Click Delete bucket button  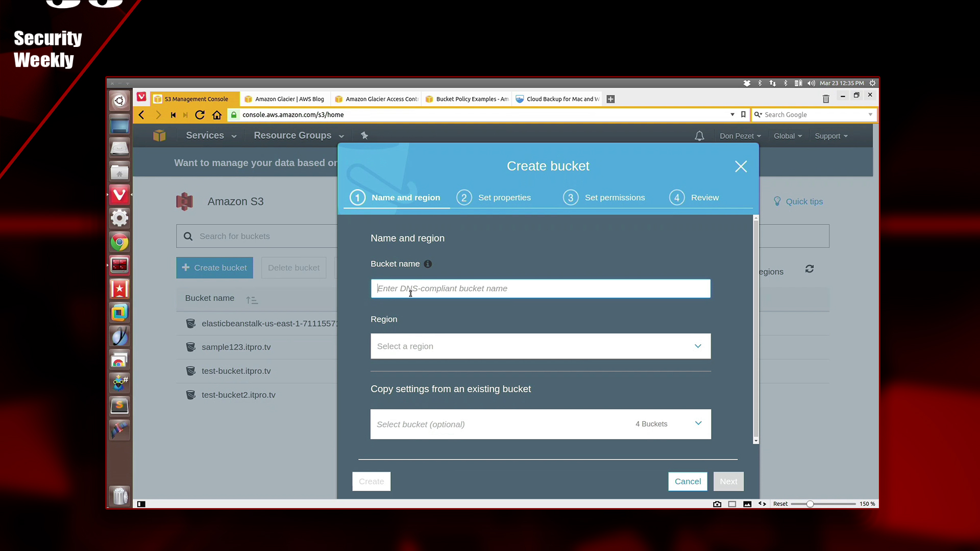pyautogui.click(x=293, y=268)
